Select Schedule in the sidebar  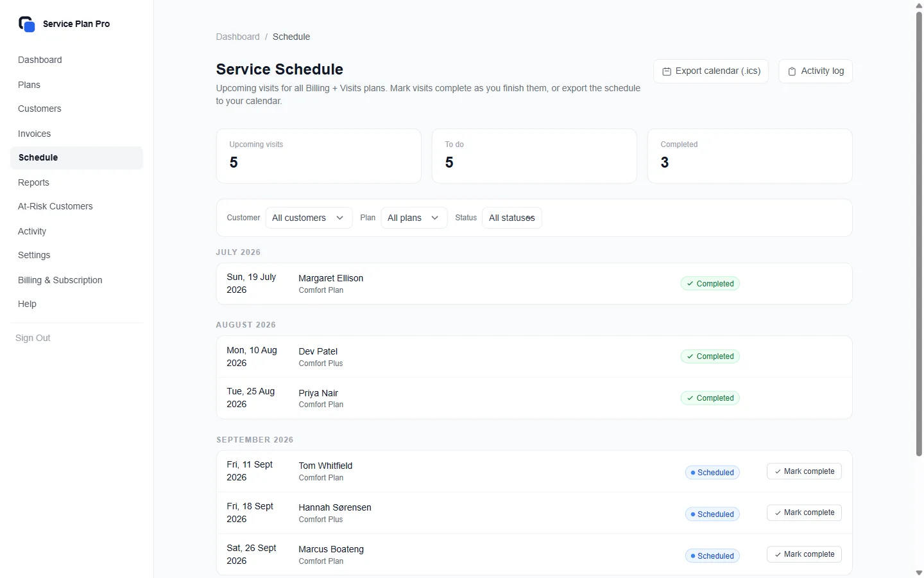pos(76,157)
